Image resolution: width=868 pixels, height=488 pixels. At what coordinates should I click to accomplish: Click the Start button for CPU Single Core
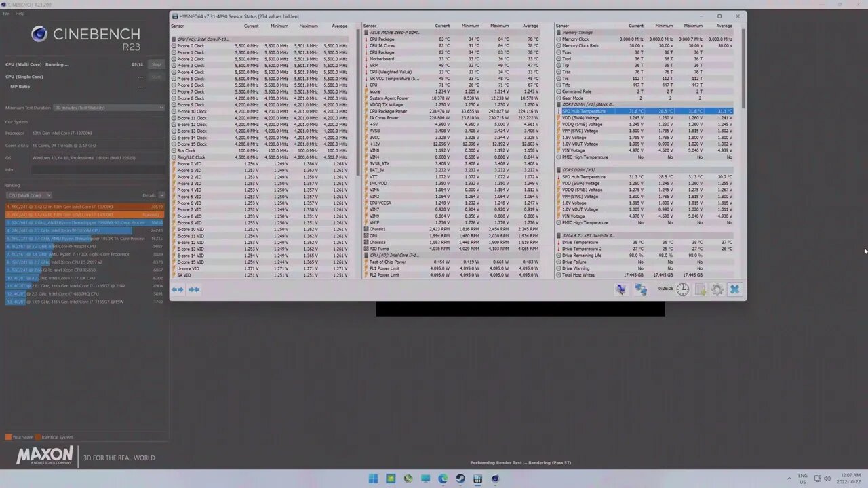tap(156, 77)
